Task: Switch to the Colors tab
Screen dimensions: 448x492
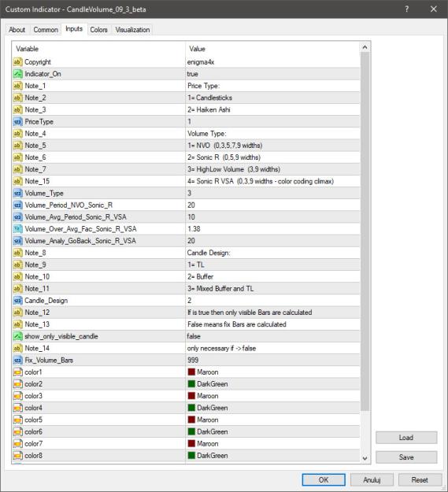Action: pos(99,30)
